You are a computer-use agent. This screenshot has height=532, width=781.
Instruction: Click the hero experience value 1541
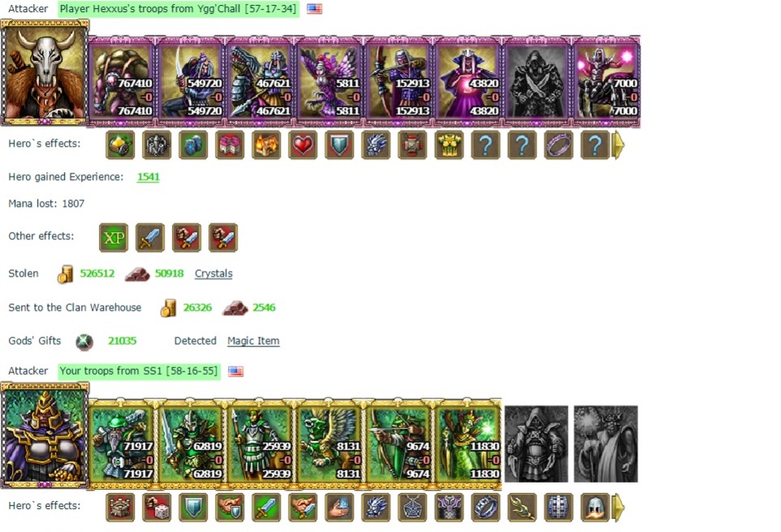point(148,177)
